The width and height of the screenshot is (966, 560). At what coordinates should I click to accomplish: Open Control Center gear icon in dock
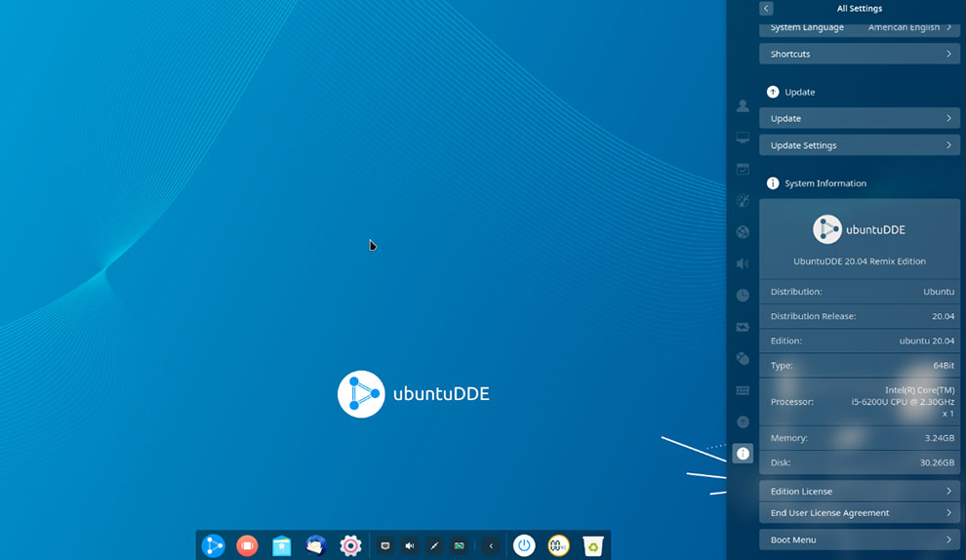[x=350, y=545]
